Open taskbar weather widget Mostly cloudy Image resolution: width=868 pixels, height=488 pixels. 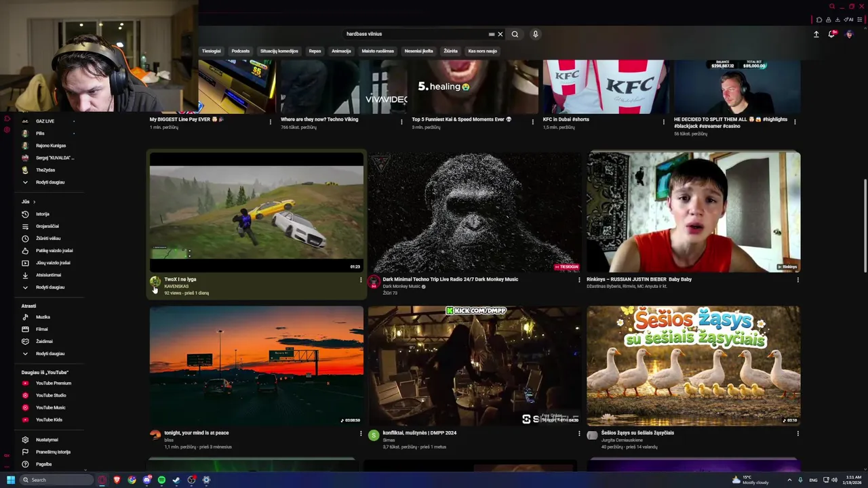click(x=751, y=480)
